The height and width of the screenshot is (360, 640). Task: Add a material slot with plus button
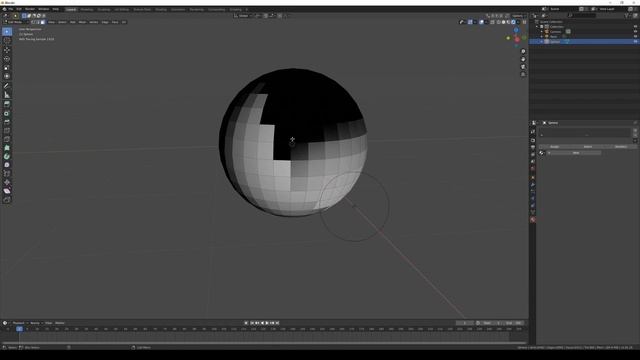tap(635, 131)
